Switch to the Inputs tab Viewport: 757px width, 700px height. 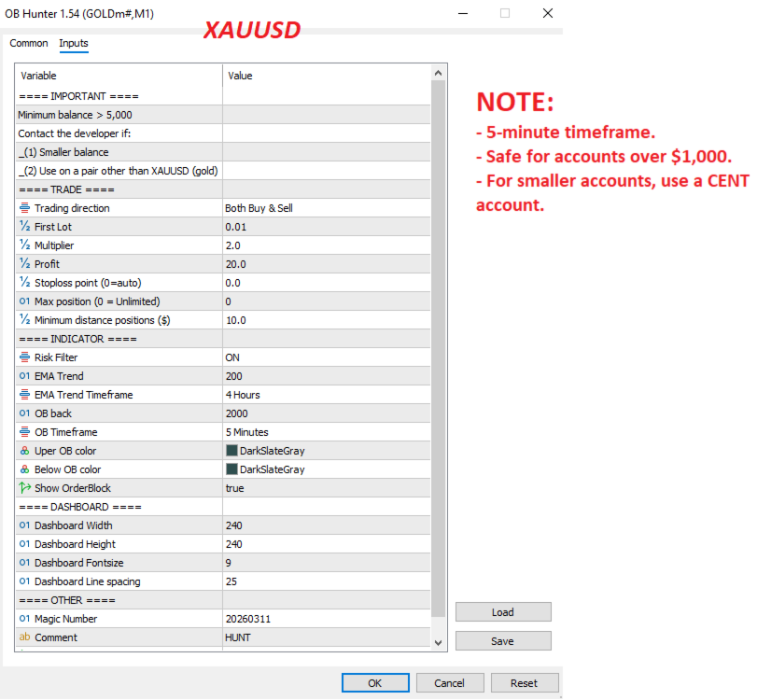[74, 43]
